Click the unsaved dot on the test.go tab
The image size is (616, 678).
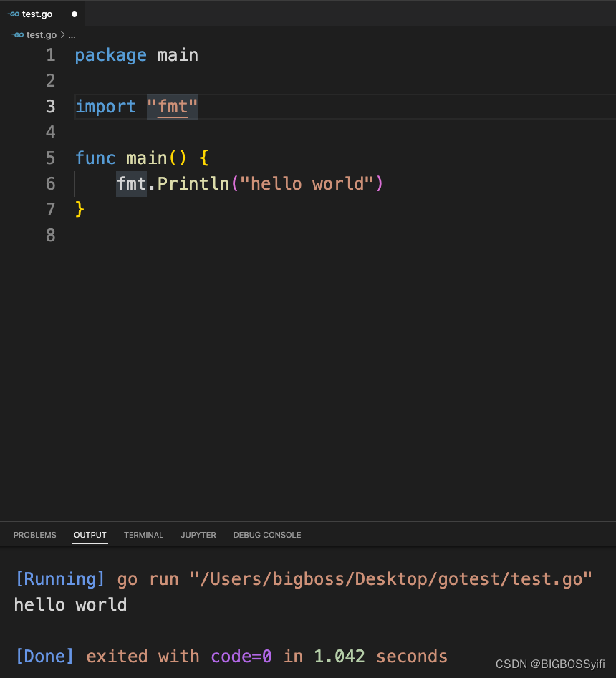tap(74, 14)
